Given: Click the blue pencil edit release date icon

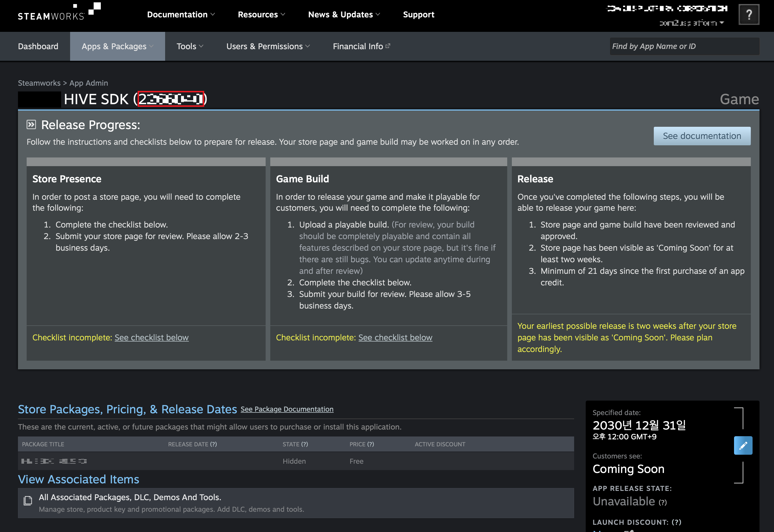Looking at the screenshot, I should (743, 445).
